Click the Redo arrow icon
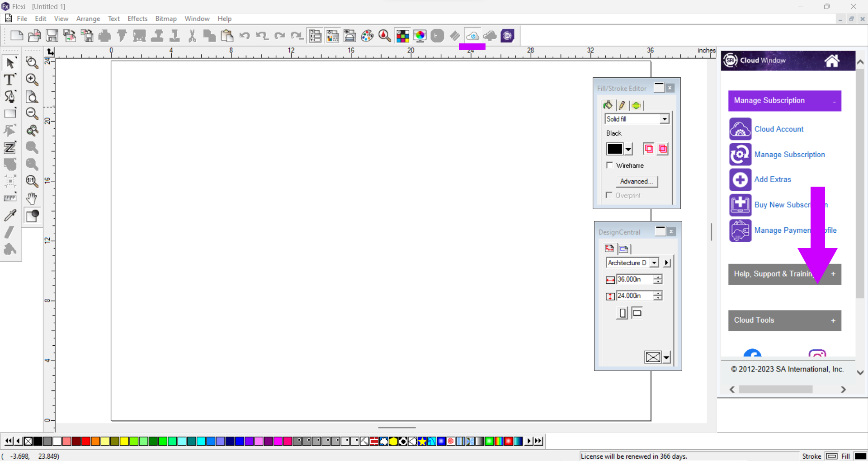The height and width of the screenshot is (461, 868). click(x=280, y=36)
